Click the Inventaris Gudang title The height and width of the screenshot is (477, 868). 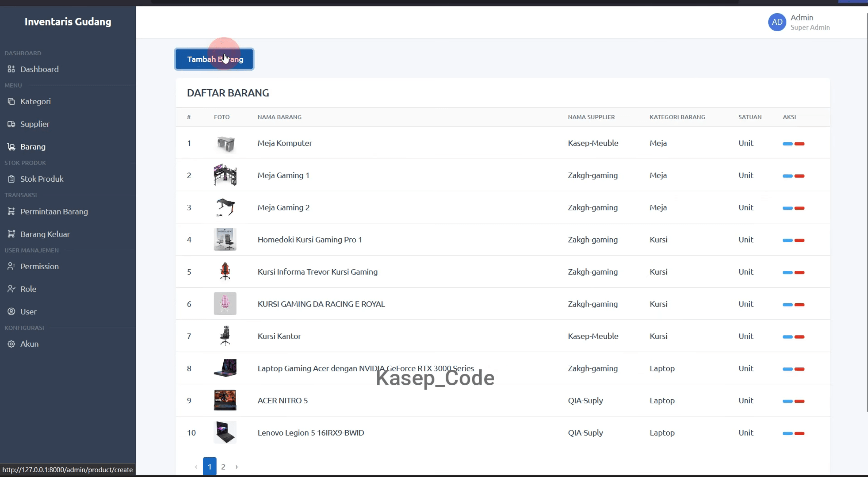click(x=68, y=22)
